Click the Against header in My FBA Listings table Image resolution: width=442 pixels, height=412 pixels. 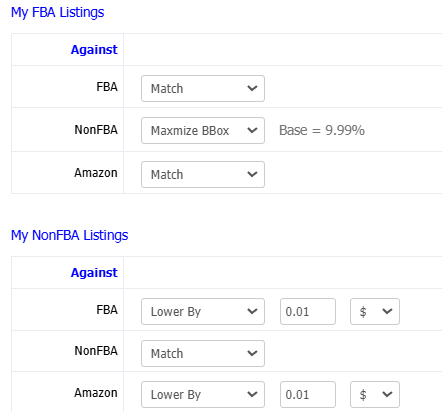[x=94, y=50]
